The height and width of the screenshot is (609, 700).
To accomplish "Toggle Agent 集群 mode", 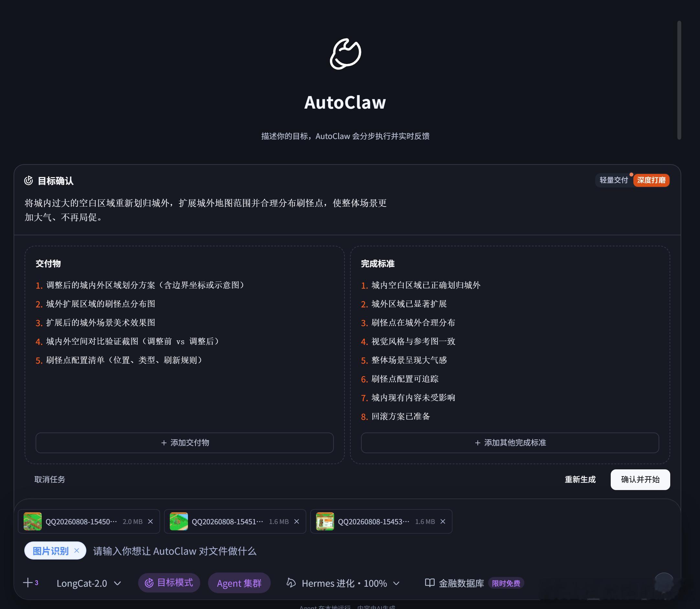I will [x=239, y=583].
